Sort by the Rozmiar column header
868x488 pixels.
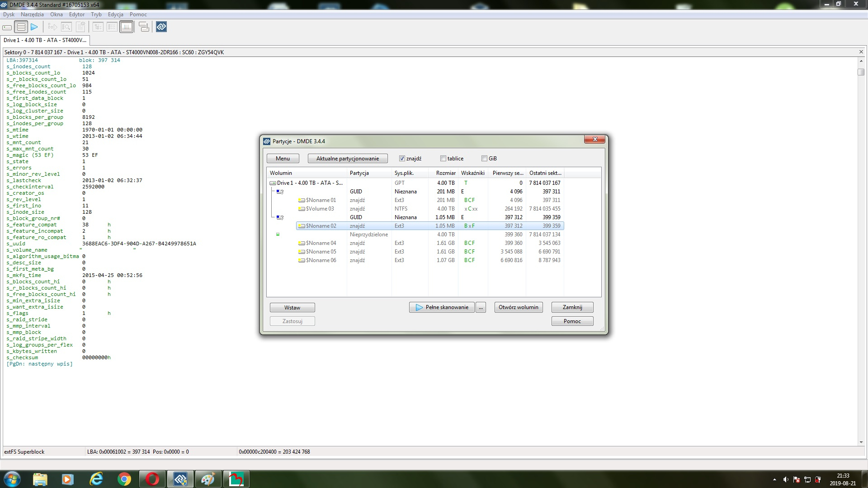pyautogui.click(x=443, y=173)
